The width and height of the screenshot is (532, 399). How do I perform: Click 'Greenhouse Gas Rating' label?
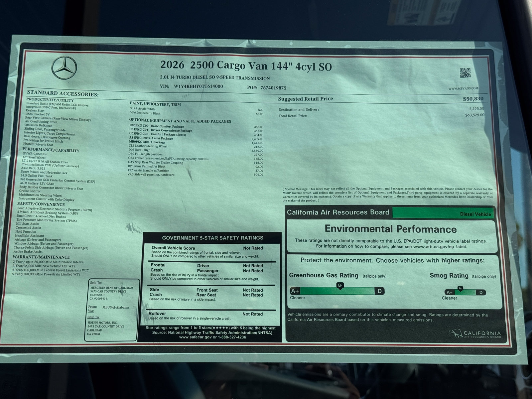324,275
